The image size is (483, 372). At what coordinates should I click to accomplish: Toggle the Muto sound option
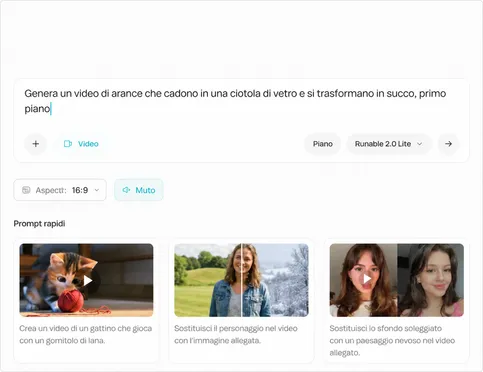pyautogui.click(x=139, y=190)
